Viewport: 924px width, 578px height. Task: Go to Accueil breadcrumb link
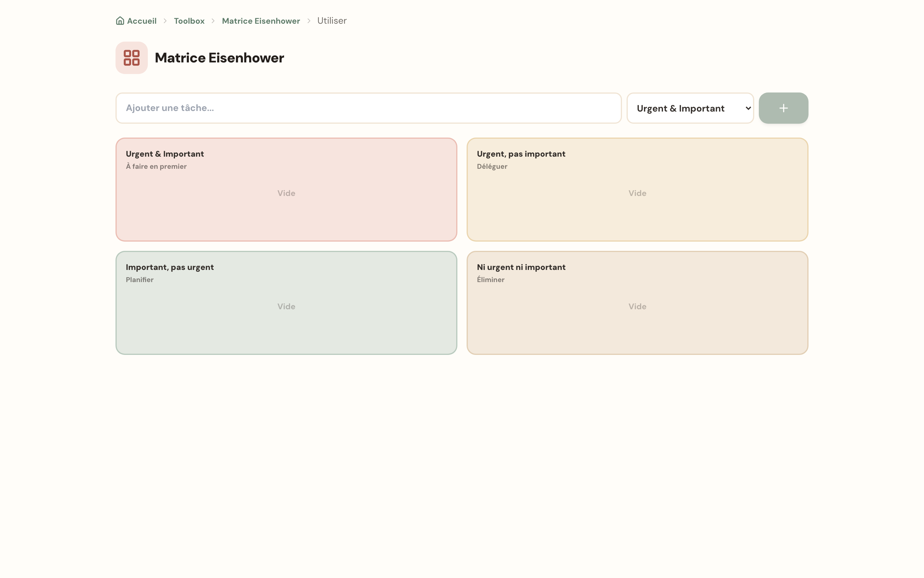tap(142, 21)
